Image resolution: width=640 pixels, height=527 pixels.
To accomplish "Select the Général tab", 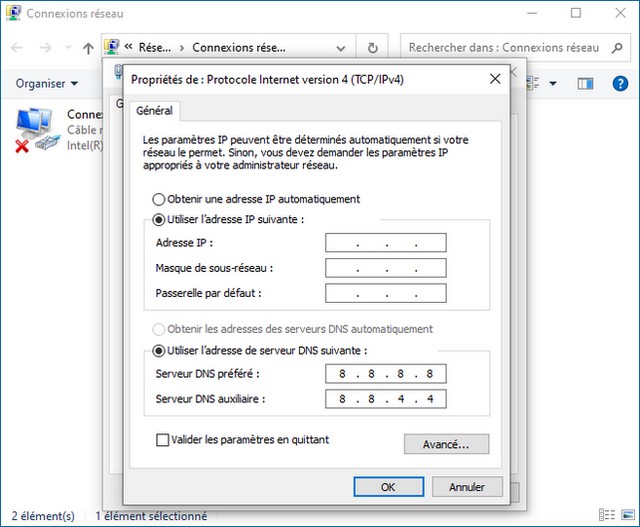I will (154, 110).
